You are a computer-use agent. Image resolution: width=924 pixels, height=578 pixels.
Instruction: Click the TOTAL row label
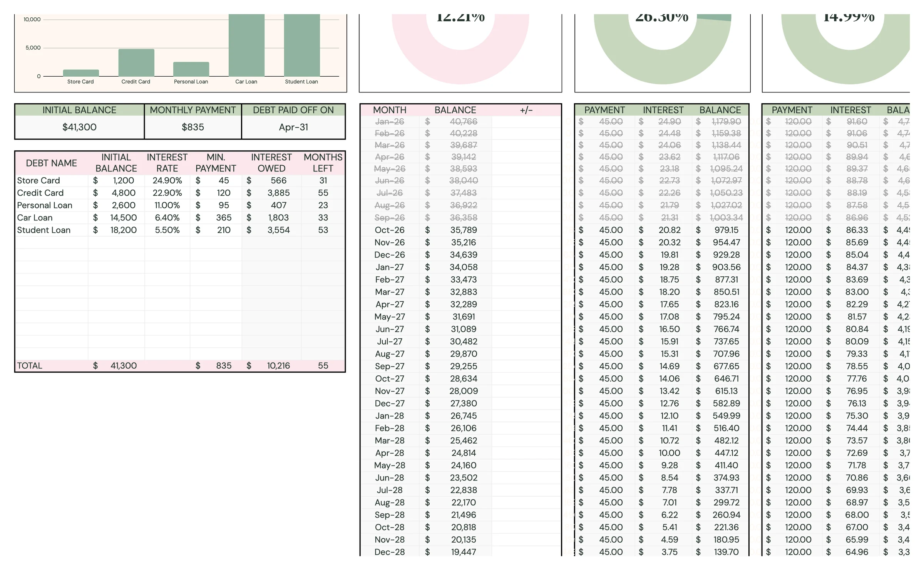[x=52, y=365]
